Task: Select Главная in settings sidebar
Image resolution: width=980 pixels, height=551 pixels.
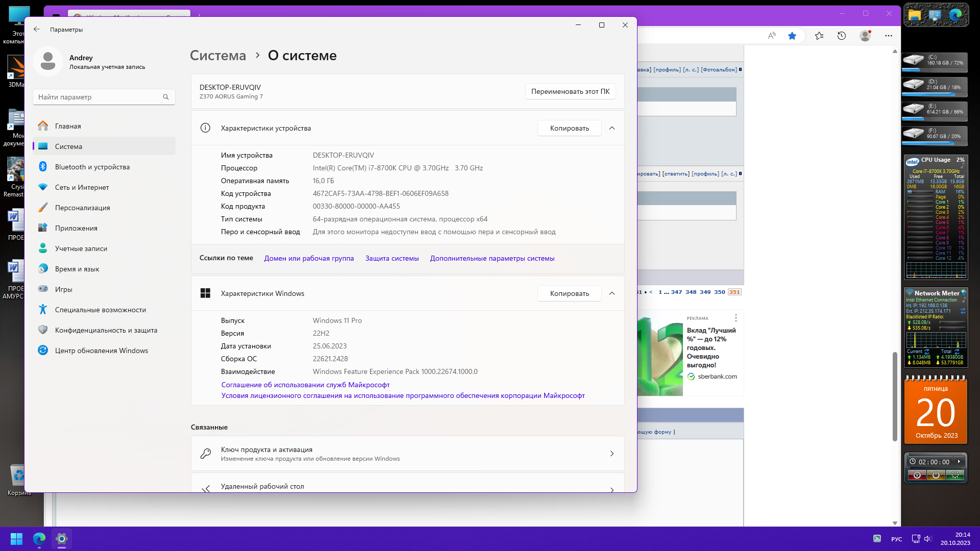Action: tap(68, 126)
